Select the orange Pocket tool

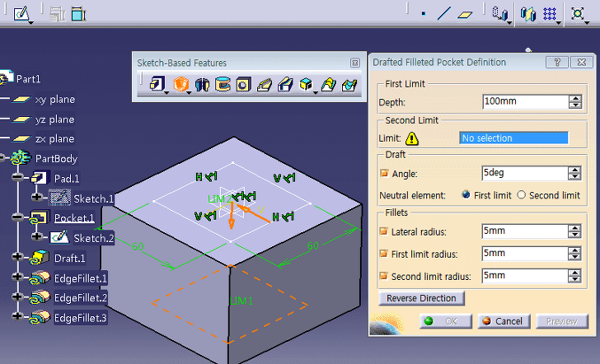click(181, 84)
